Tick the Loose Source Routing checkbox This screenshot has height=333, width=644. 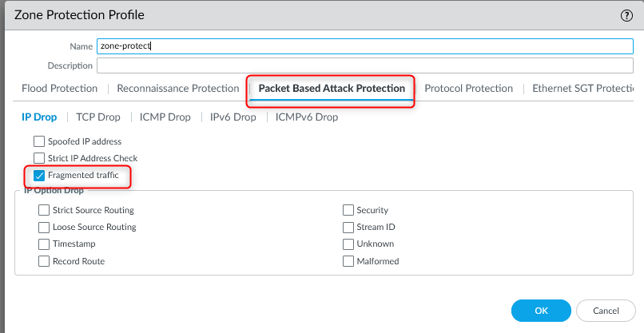[44, 227]
